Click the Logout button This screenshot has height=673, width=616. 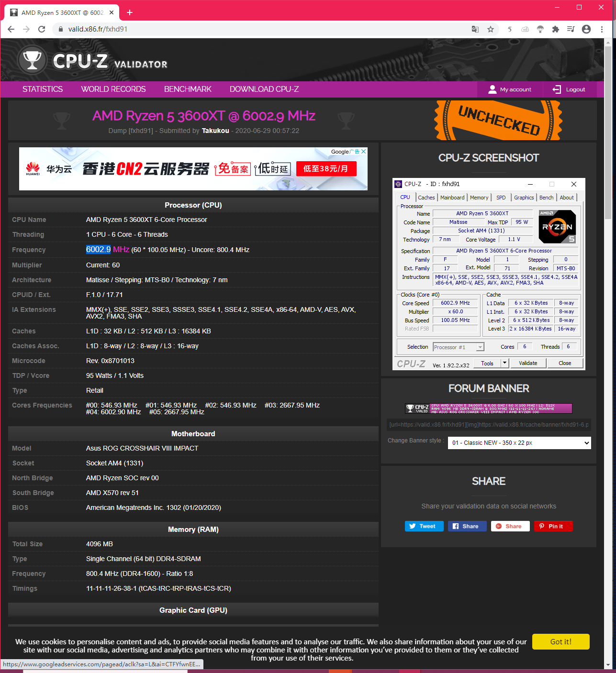[x=570, y=89]
